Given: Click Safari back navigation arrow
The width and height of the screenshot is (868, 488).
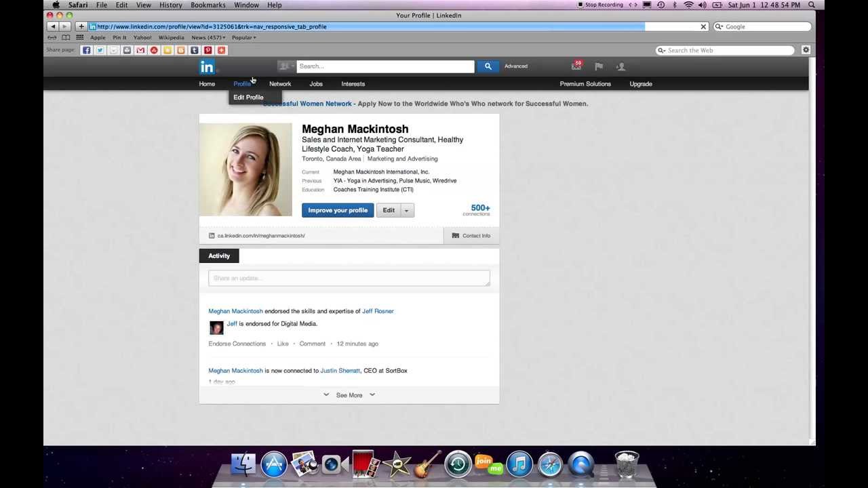Looking at the screenshot, I should point(52,26).
